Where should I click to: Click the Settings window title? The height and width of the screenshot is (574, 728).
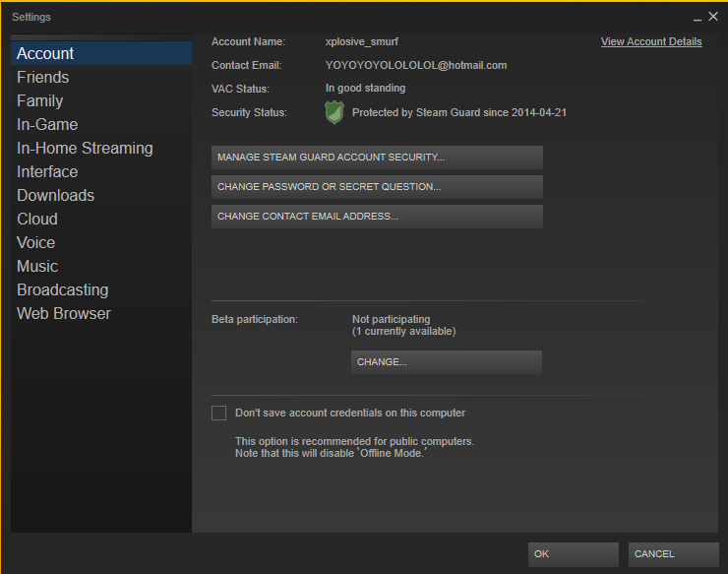click(x=31, y=17)
